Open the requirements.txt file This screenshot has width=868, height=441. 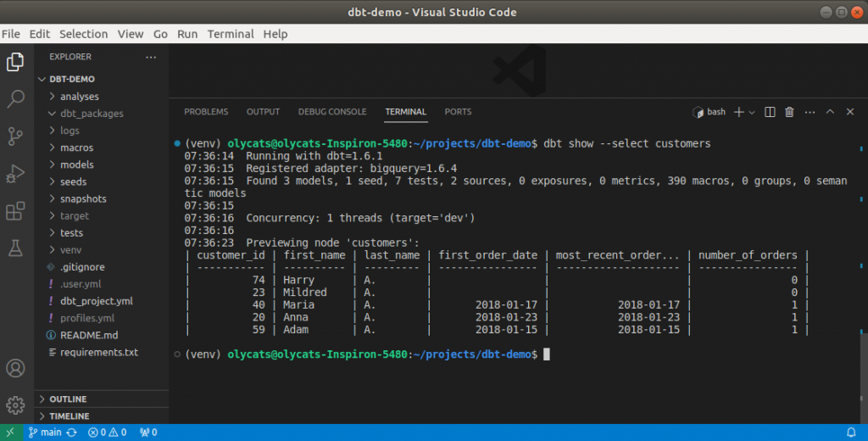point(102,352)
